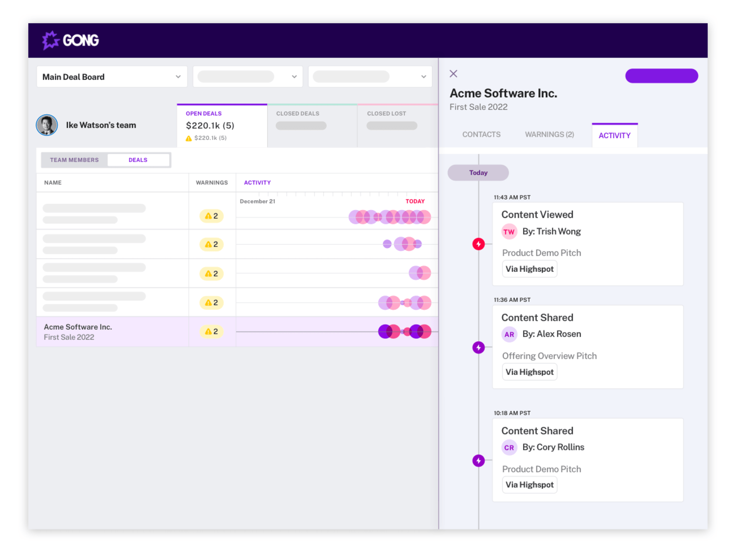Click the purple button in deal panel
736x560 pixels.
661,76
